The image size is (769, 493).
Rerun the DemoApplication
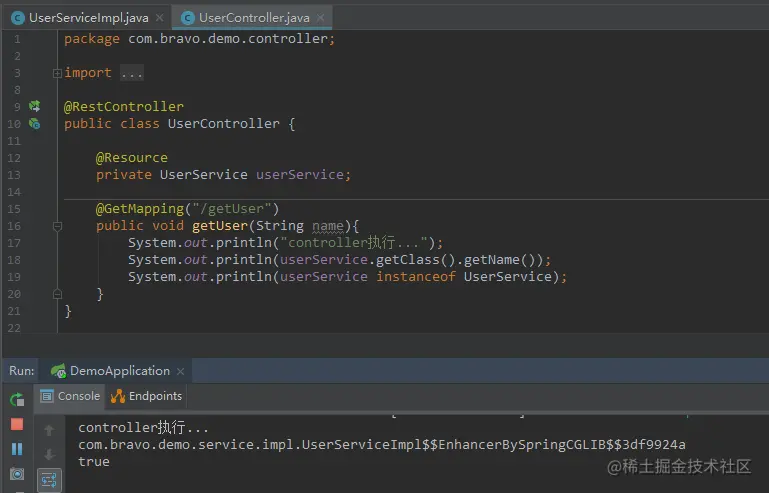tap(17, 400)
